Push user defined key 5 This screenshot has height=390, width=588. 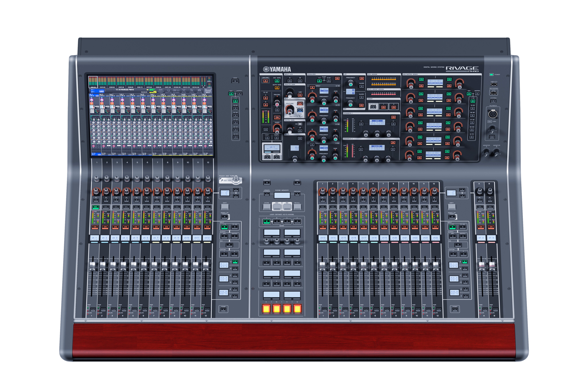tap(266, 284)
